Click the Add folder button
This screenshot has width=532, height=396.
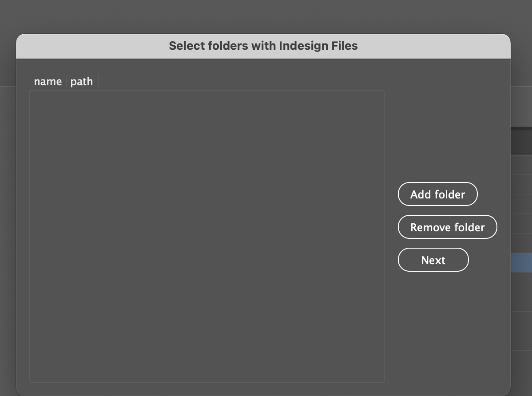click(x=437, y=194)
